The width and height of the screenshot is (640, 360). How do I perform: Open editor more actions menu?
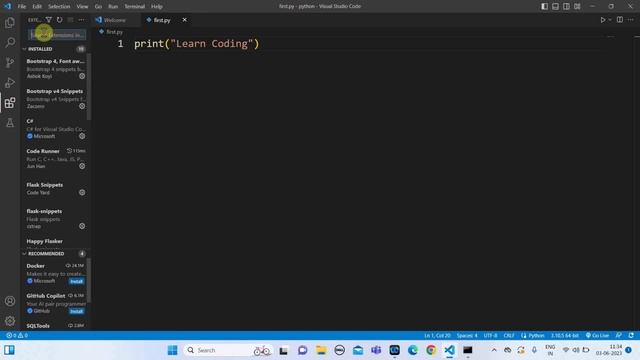[631, 20]
